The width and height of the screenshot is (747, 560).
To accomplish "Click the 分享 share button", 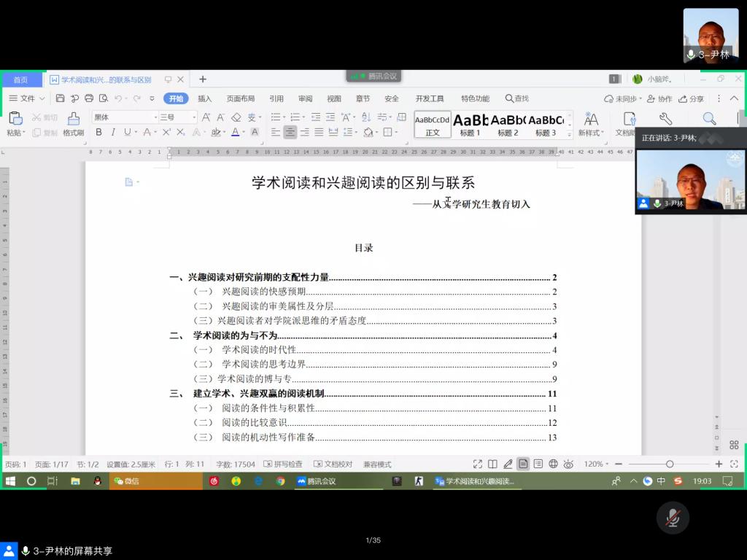I will coord(692,98).
